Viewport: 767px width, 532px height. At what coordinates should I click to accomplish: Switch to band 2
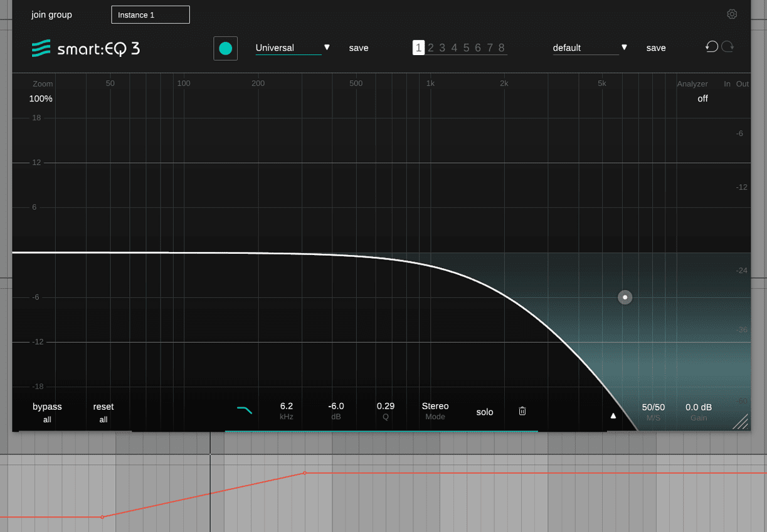pyautogui.click(x=430, y=48)
